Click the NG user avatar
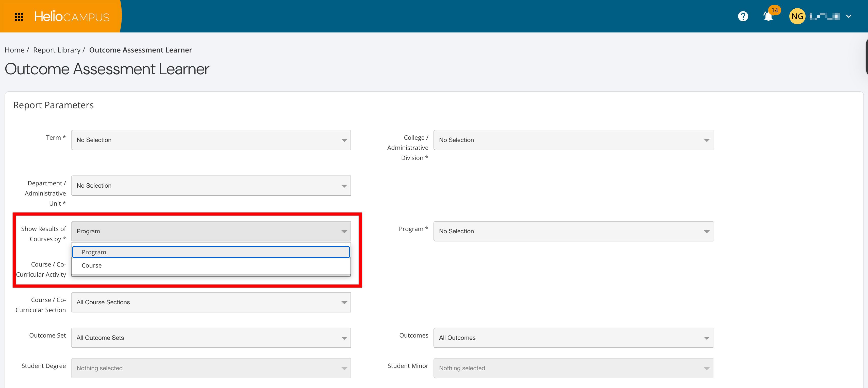The width and height of the screenshot is (868, 388). click(797, 16)
